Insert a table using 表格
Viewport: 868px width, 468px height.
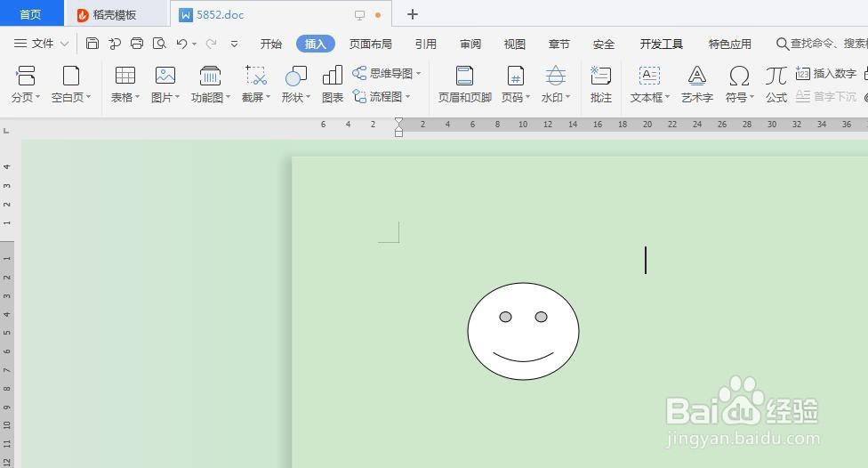point(125,84)
